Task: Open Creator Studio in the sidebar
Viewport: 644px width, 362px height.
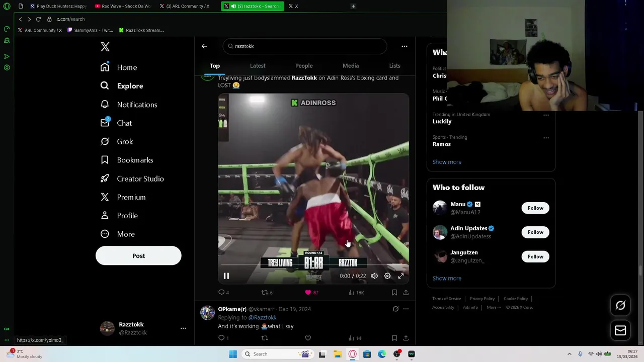Action: [x=132, y=178]
